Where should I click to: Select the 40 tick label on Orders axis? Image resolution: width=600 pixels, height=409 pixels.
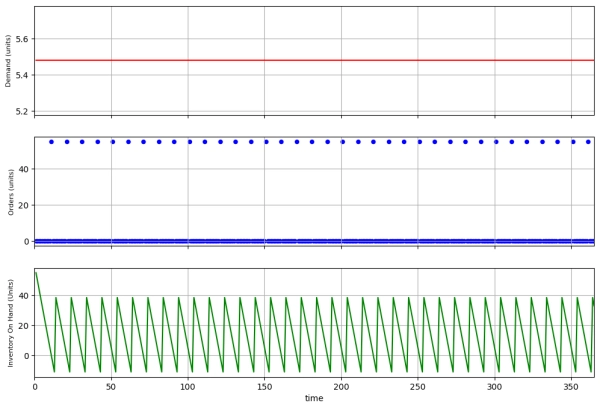pos(24,169)
